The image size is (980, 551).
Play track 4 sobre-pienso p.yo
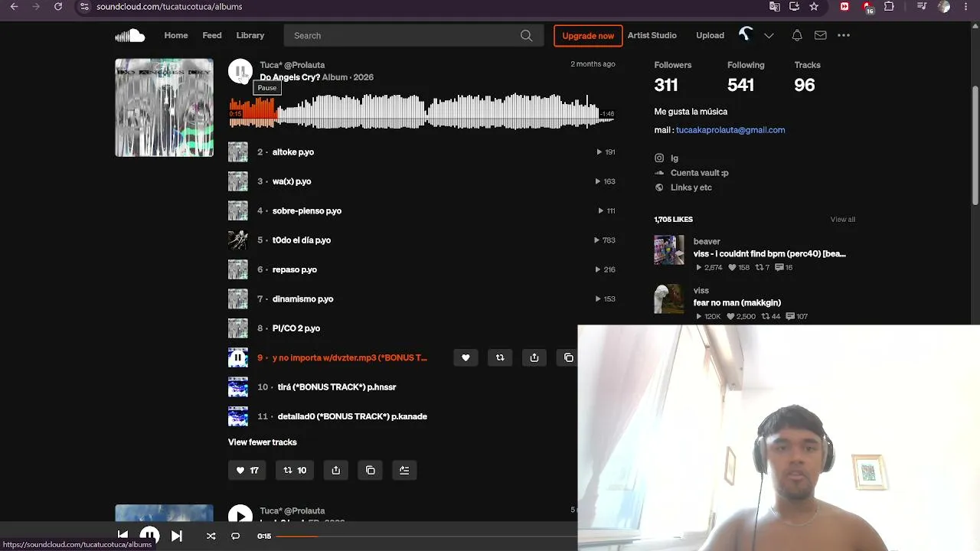point(307,210)
